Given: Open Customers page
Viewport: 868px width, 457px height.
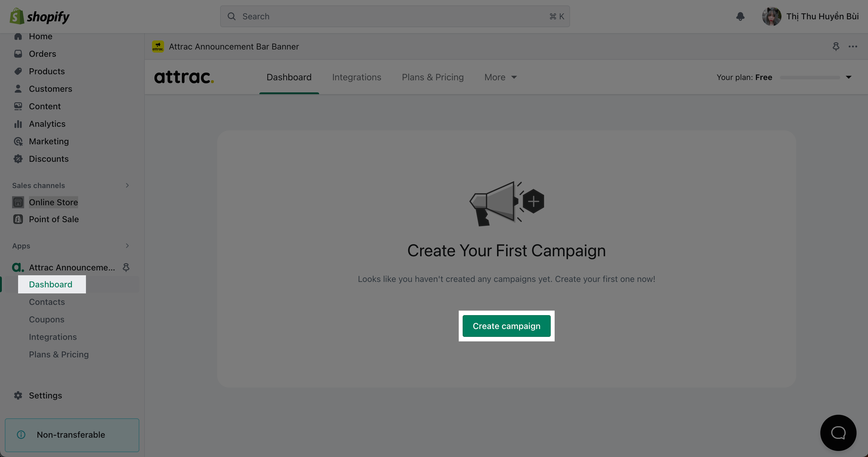Looking at the screenshot, I should pos(51,89).
